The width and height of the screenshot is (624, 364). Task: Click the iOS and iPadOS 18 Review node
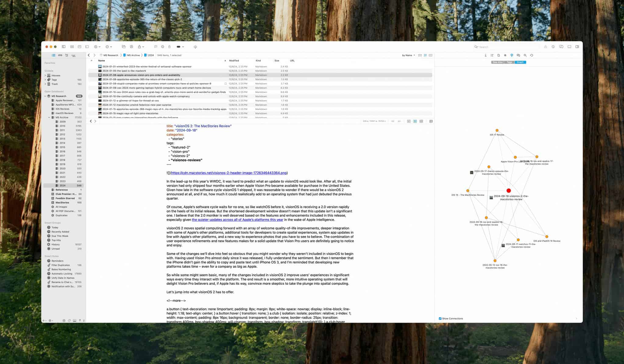[x=547, y=237]
